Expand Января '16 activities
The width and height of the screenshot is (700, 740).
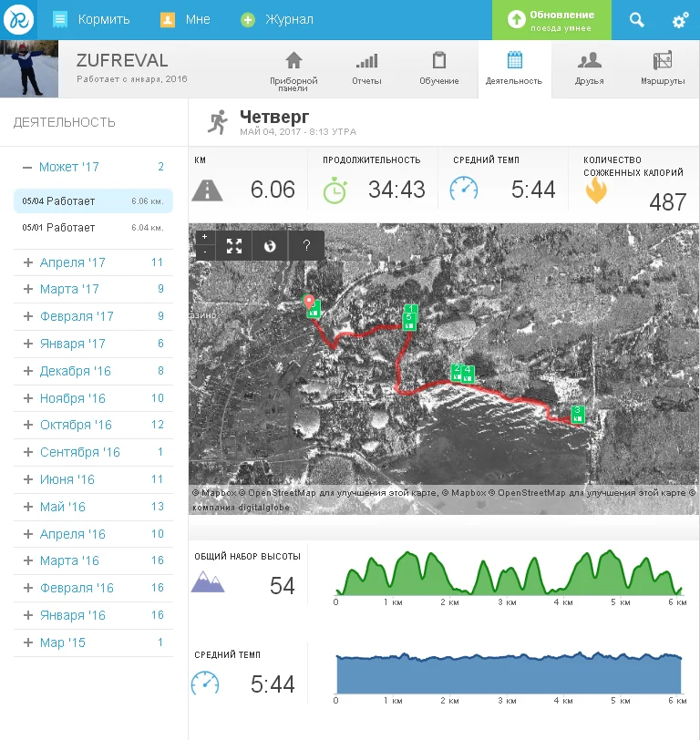pyautogui.click(x=28, y=615)
